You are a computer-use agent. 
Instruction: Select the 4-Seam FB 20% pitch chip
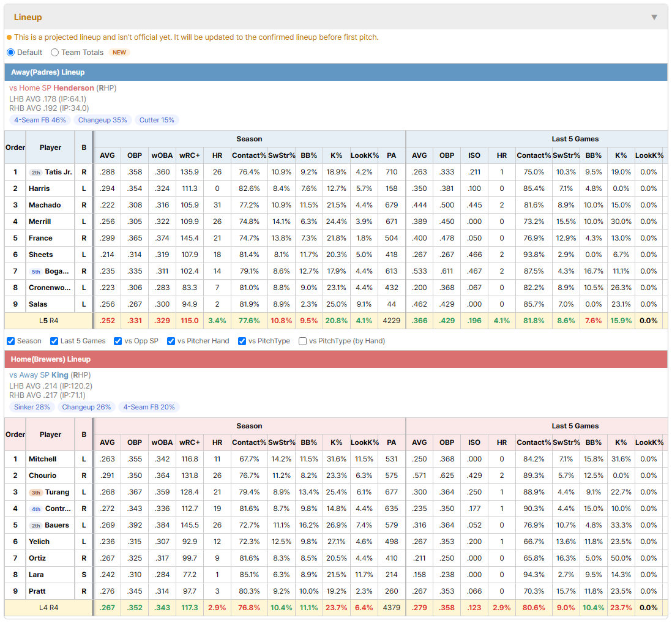149,407
